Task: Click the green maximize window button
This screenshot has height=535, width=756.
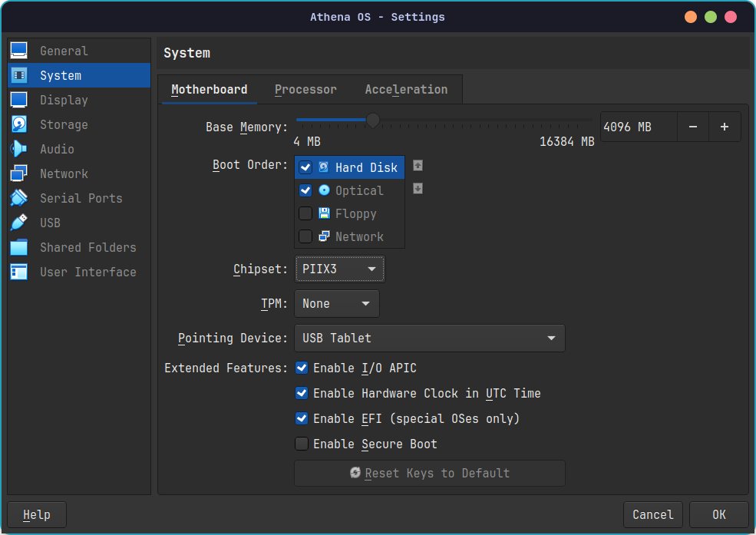Action: click(711, 17)
